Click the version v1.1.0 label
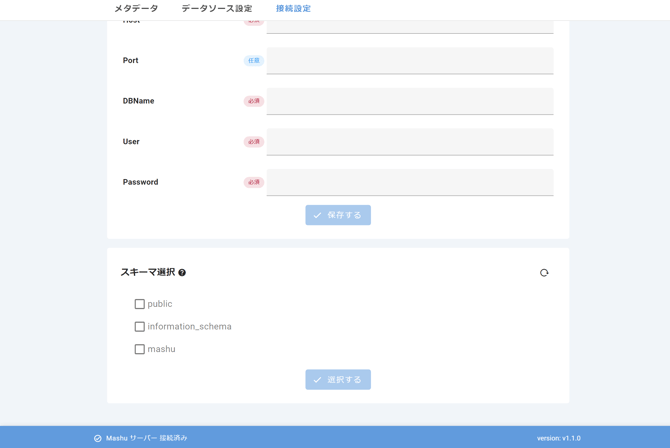This screenshot has width=670, height=448. pyautogui.click(x=558, y=438)
